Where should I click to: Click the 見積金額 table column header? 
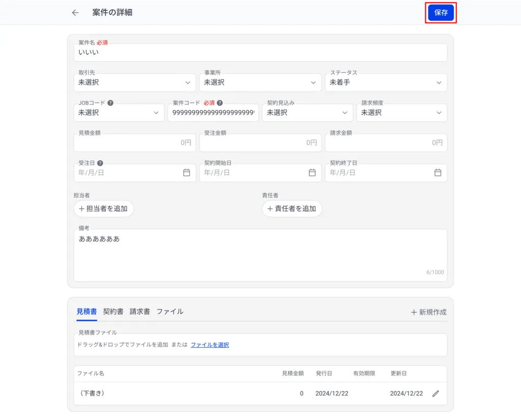coord(293,374)
